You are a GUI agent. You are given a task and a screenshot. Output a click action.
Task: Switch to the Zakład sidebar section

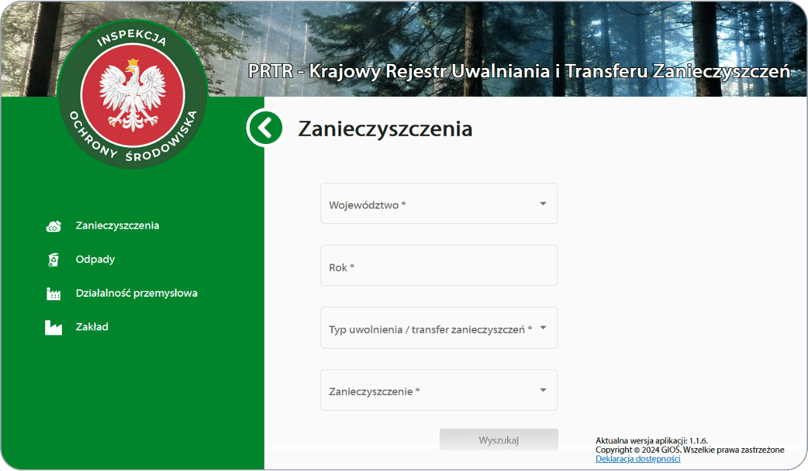pos(92,327)
